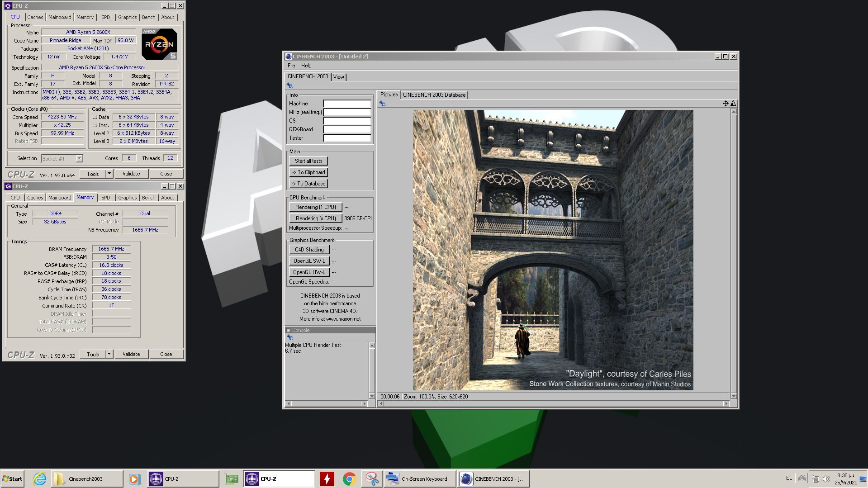This screenshot has width=868, height=488.
Task: Open the Caches tab in CPU-Z x64 window
Action: point(35,17)
